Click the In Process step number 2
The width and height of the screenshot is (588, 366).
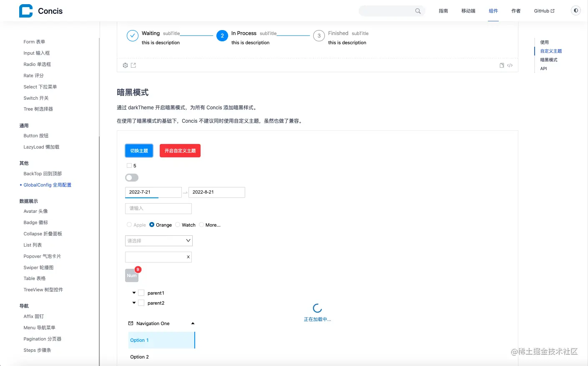(222, 36)
